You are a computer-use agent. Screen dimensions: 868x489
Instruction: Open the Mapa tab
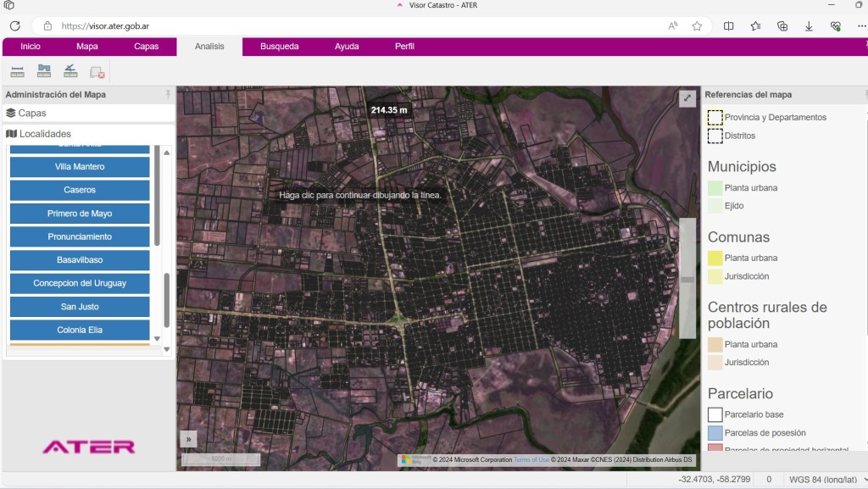tap(87, 47)
